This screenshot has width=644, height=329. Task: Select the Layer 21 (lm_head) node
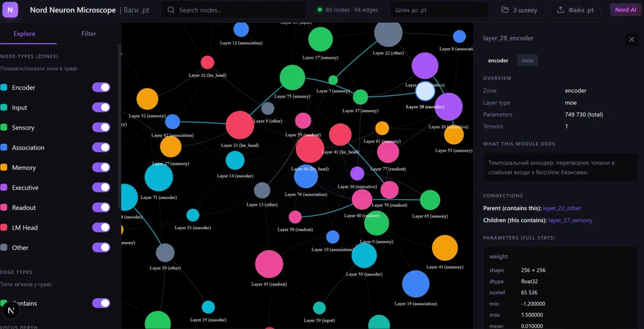[x=240, y=125]
